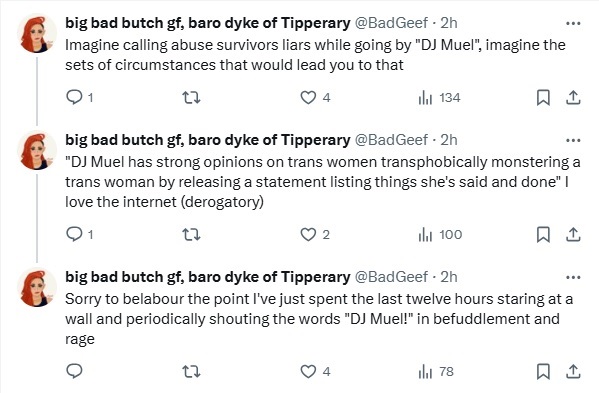Bookmark the first tweet
The width and height of the screenshot is (599, 393).
(543, 98)
